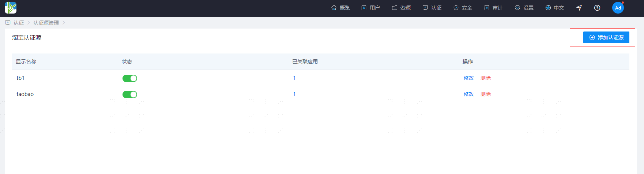The width and height of the screenshot is (644, 174).
Task: Open the Ad user avatar menu
Action: point(618,8)
